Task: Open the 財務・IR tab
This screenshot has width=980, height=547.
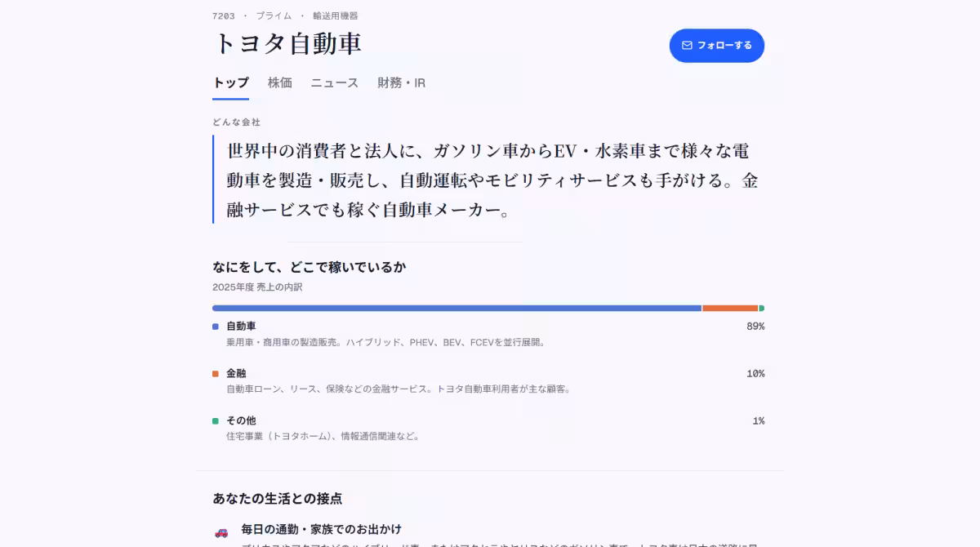Action: click(401, 82)
